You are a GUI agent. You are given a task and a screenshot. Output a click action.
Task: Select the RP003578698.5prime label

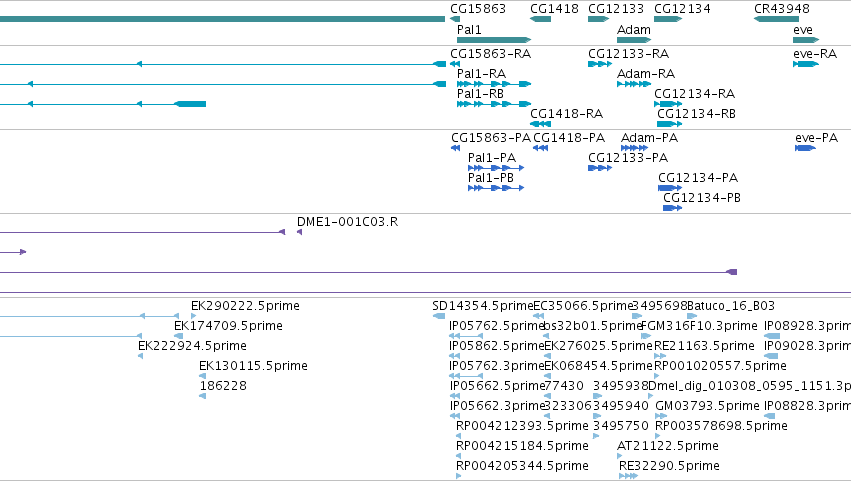[721, 426]
